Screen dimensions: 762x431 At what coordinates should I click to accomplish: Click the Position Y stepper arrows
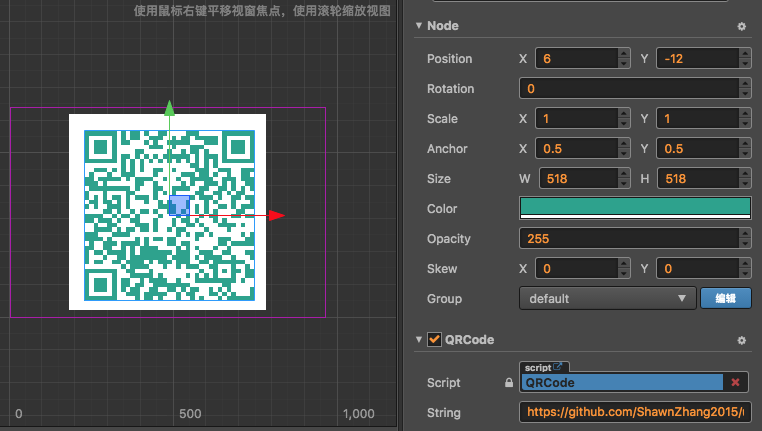point(745,58)
